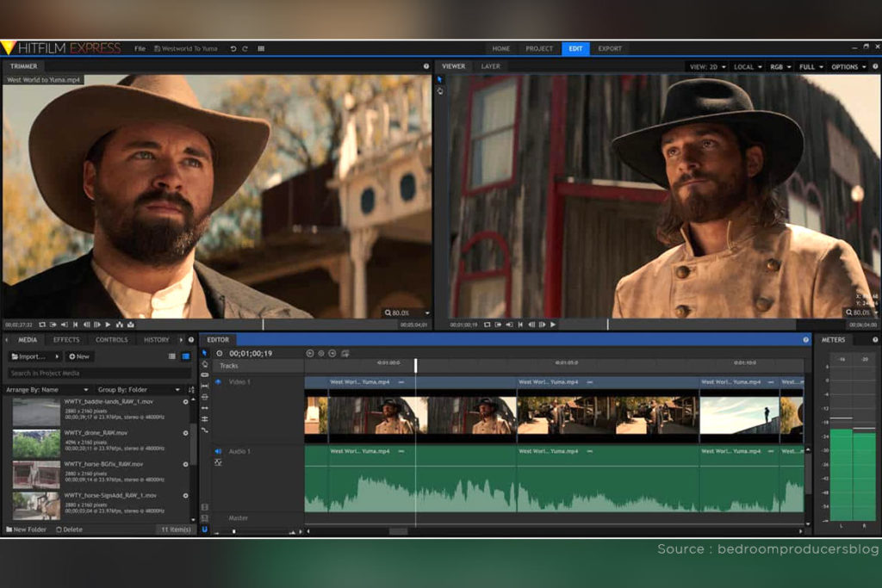The height and width of the screenshot is (588, 882).
Task: Open the View: 2D dropdown
Action: [x=707, y=67]
